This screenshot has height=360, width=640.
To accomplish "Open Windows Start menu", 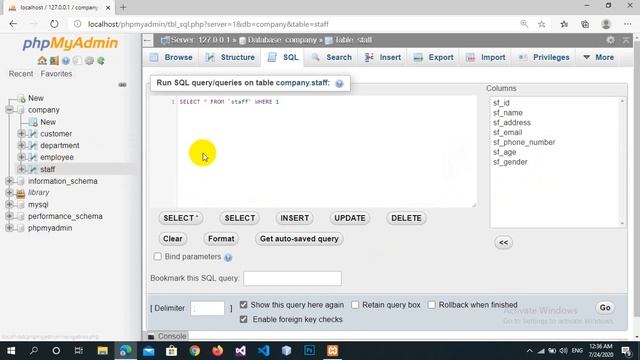I will [x=11, y=351].
